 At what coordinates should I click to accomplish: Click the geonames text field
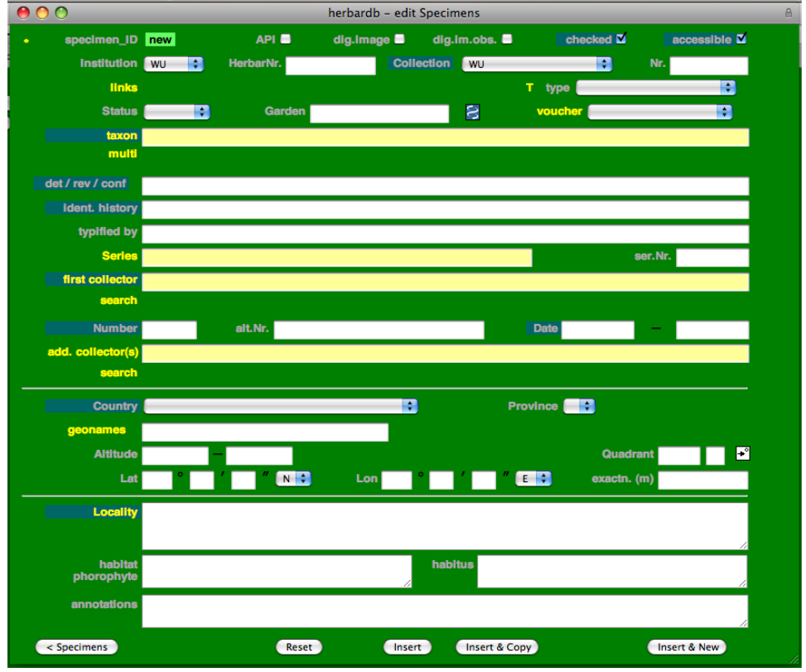point(265,433)
